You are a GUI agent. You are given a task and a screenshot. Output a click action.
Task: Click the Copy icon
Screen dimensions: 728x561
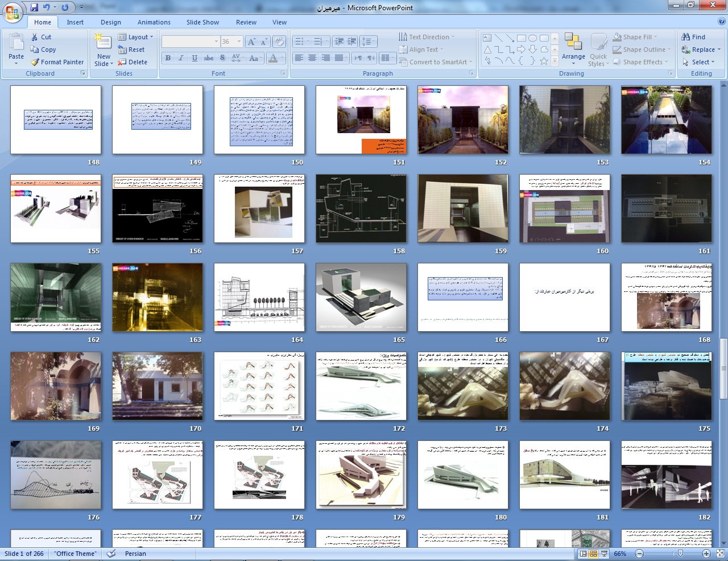pyautogui.click(x=35, y=49)
